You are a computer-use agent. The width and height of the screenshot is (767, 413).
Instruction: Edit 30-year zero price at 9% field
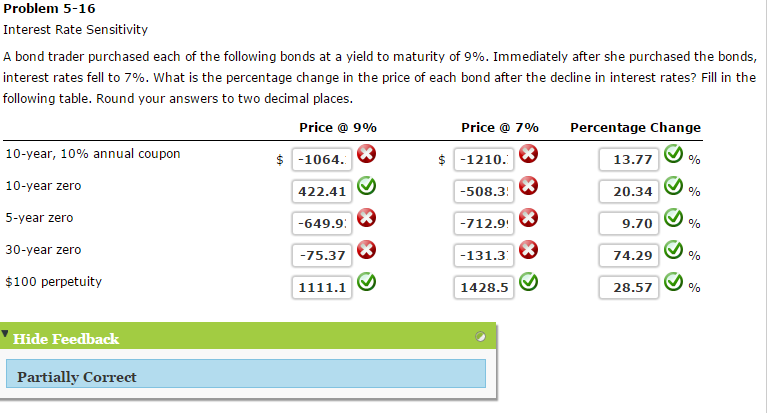click(x=320, y=255)
